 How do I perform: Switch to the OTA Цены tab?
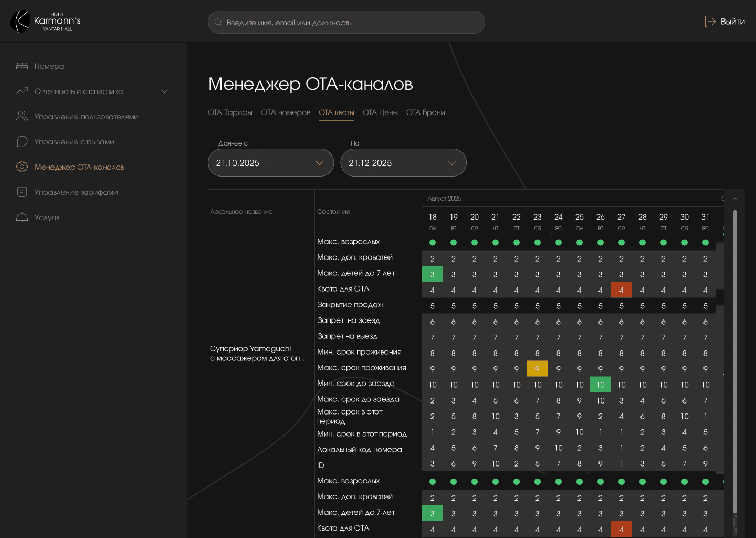380,112
